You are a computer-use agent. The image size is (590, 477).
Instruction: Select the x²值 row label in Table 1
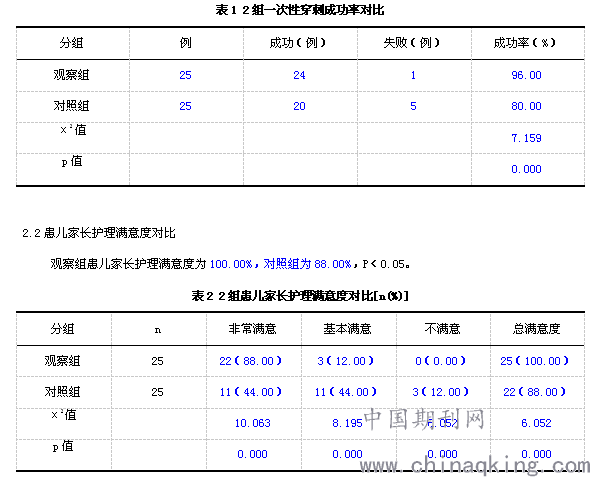(73, 130)
